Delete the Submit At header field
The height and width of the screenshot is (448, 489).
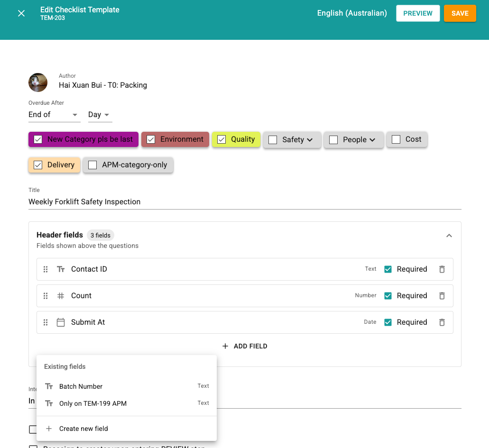[x=442, y=322]
